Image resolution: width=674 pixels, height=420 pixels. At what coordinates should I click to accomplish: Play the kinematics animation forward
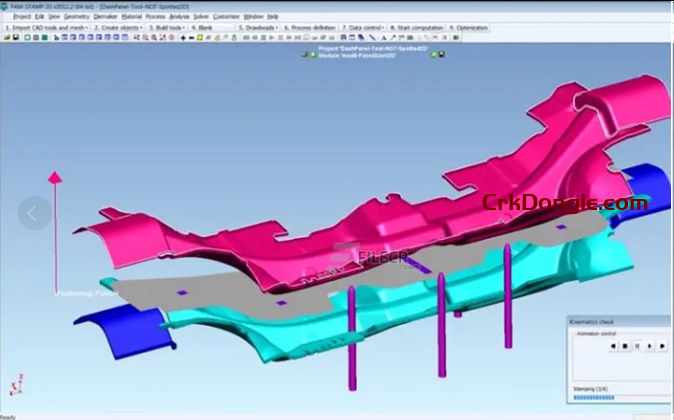649,346
